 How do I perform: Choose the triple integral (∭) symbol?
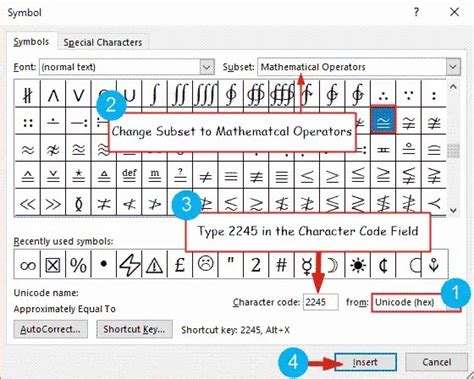205,94
